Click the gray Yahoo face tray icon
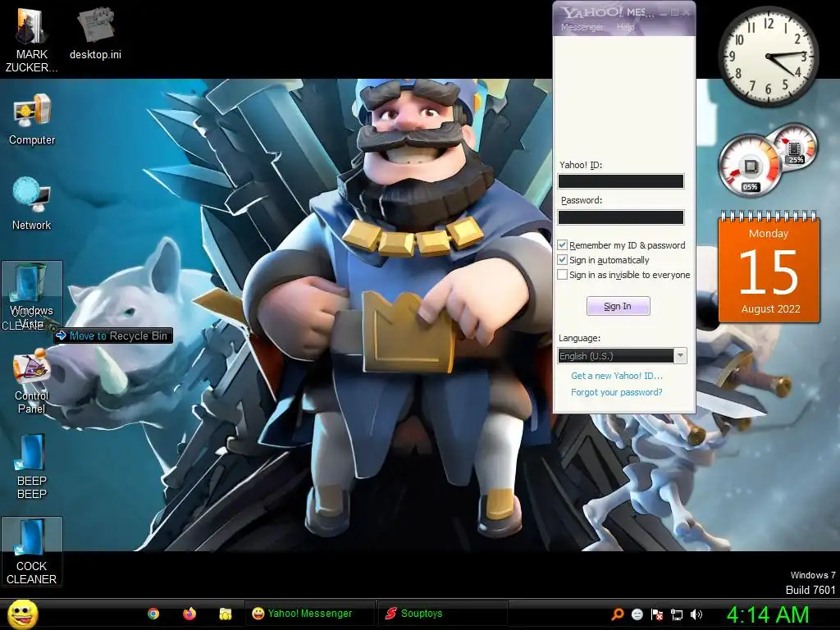This screenshot has width=840, height=630. (637, 614)
